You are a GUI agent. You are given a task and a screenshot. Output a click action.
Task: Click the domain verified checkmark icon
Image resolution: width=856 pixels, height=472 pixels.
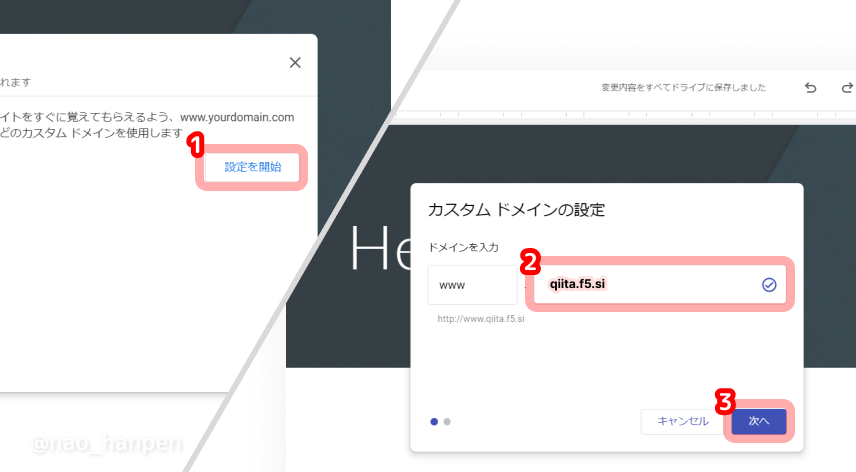tap(769, 284)
